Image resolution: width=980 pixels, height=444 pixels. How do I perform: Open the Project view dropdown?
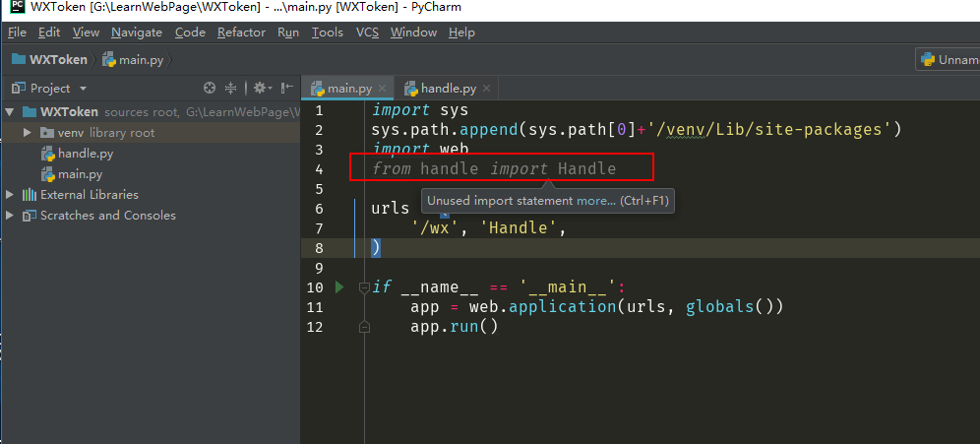[83, 89]
